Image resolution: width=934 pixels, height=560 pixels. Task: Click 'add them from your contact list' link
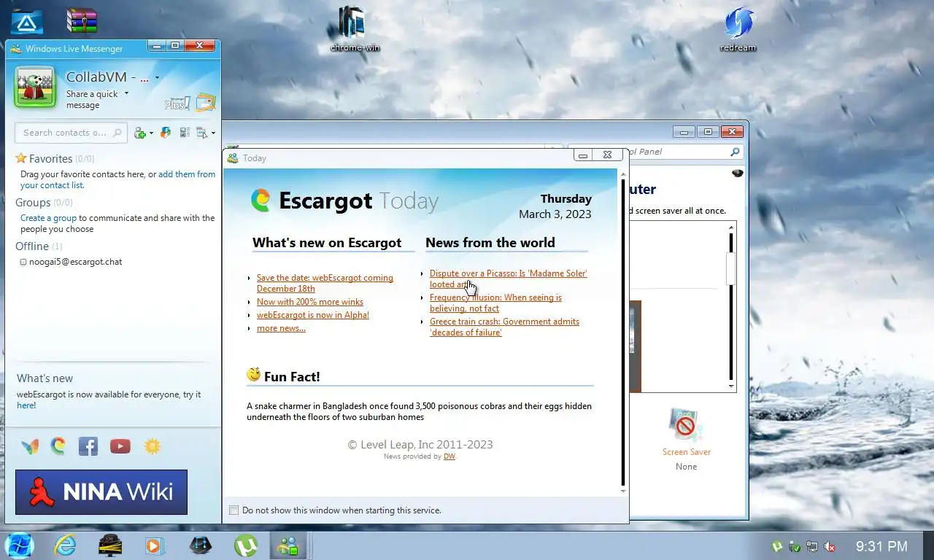click(117, 179)
